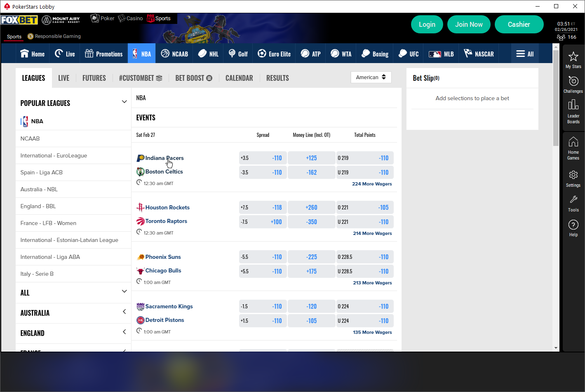Screen dimensions: 585x392
Task: Open the RESULTS tab
Action: point(277,78)
